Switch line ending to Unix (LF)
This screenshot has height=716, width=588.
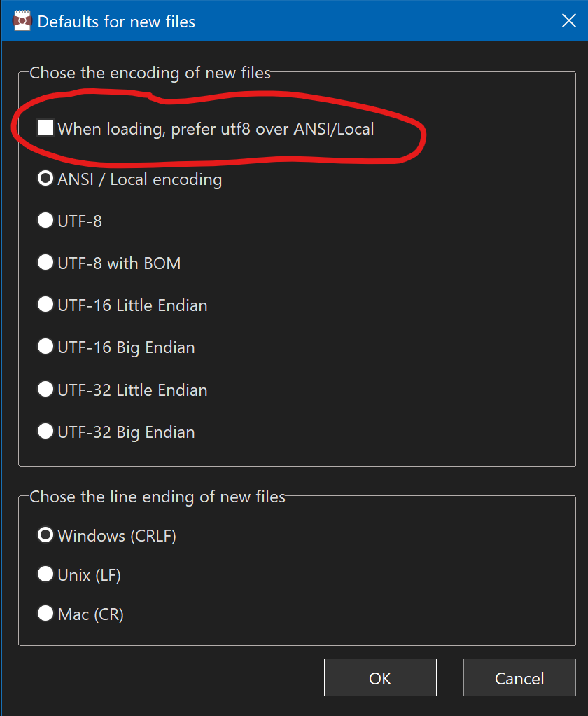tap(45, 574)
